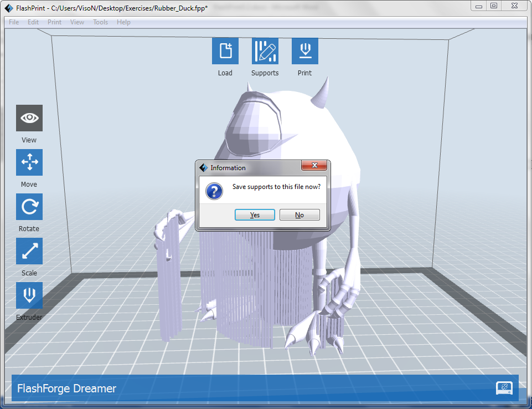Minimize the FlashPrint window
The image size is (532, 409).
pyautogui.click(x=479, y=6)
